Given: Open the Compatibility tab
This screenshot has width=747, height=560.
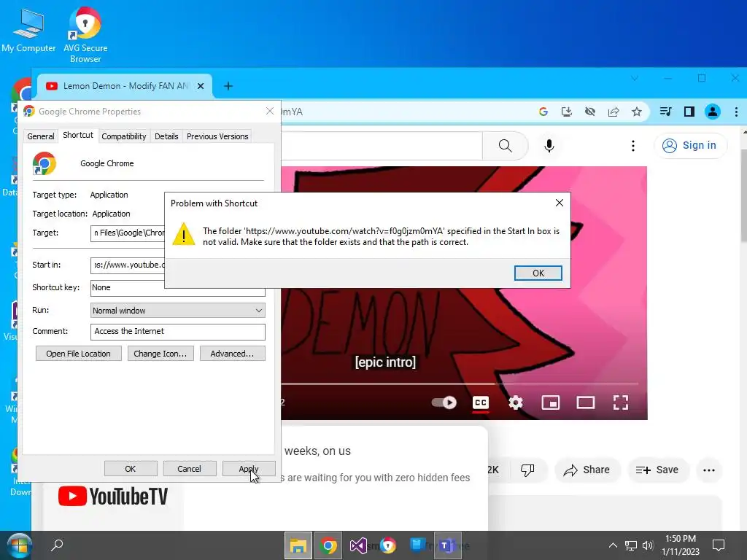Looking at the screenshot, I should coord(124,136).
